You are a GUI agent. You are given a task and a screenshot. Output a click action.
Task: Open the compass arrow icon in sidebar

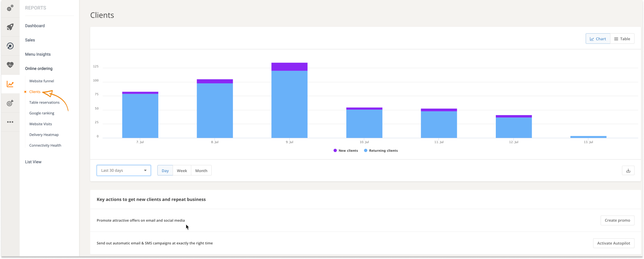tap(10, 46)
